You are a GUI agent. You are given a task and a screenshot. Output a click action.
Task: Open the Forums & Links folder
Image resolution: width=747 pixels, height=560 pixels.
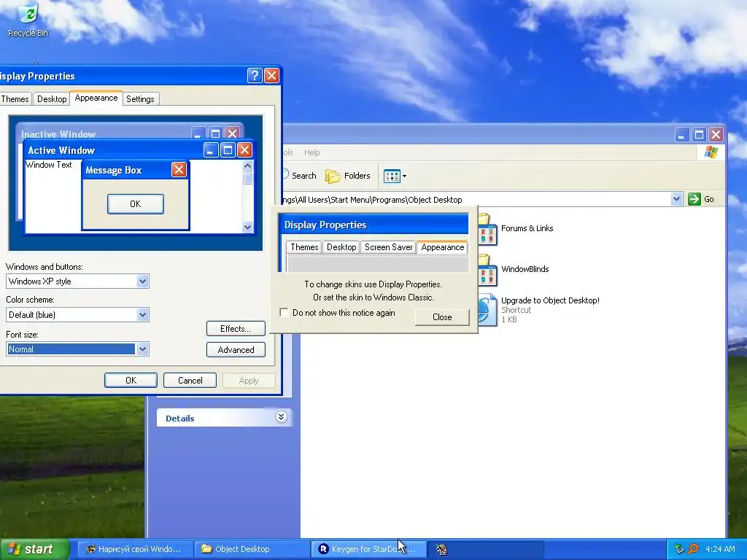516,229
